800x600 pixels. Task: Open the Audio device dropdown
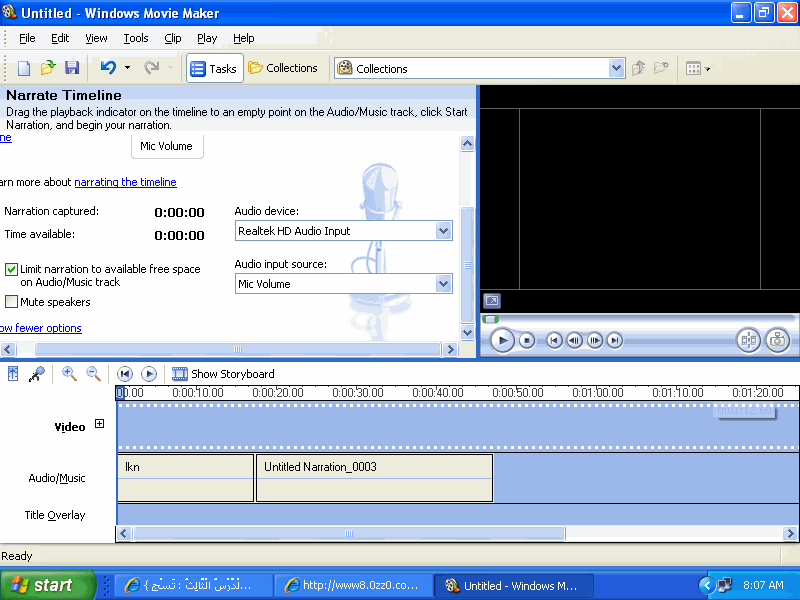tap(444, 231)
